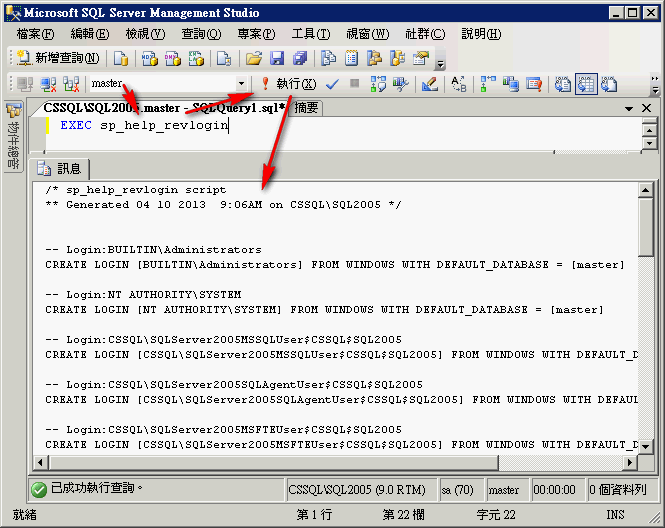Image resolution: width=665 pixels, height=528 pixels.
Task: Switch to the 摘要 (Summary) tab
Action: click(307, 107)
